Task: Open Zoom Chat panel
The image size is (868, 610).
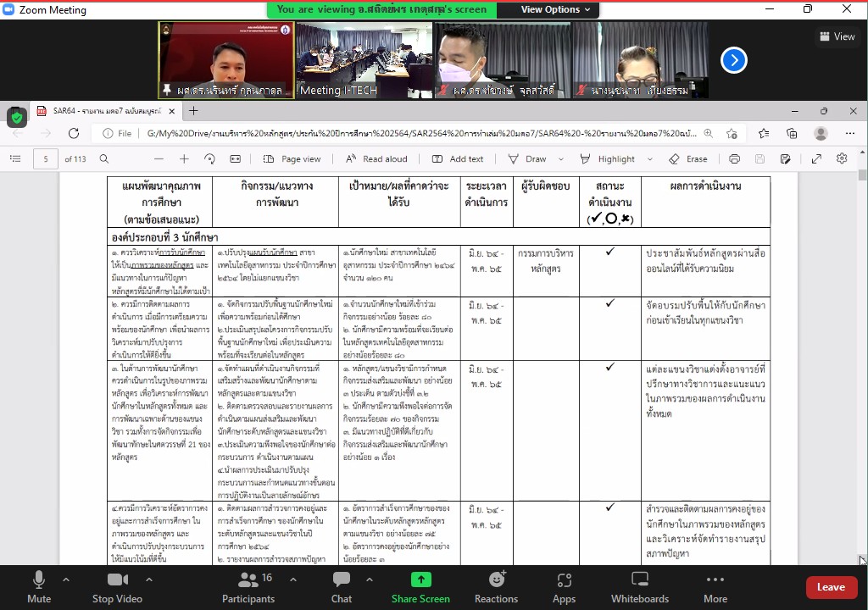Action: tap(342, 587)
